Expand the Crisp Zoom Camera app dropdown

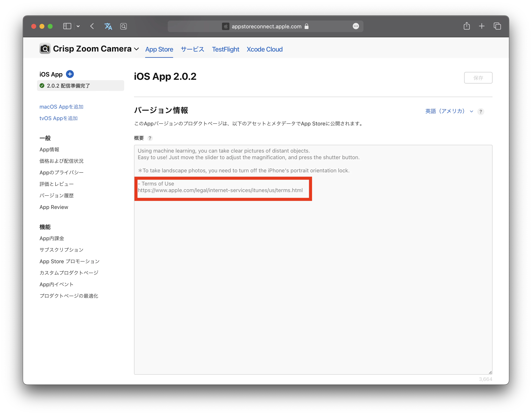coord(137,49)
